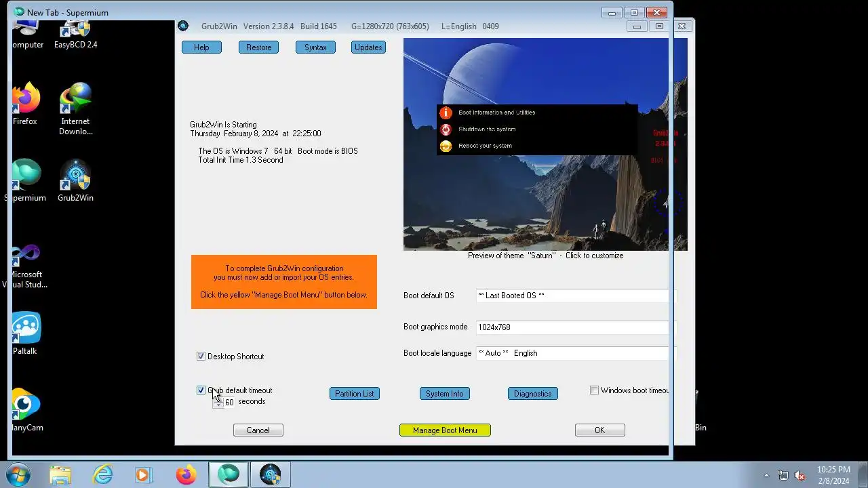868x488 pixels.
Task: Cancel the Grub2Win setup
Action: 258,430
